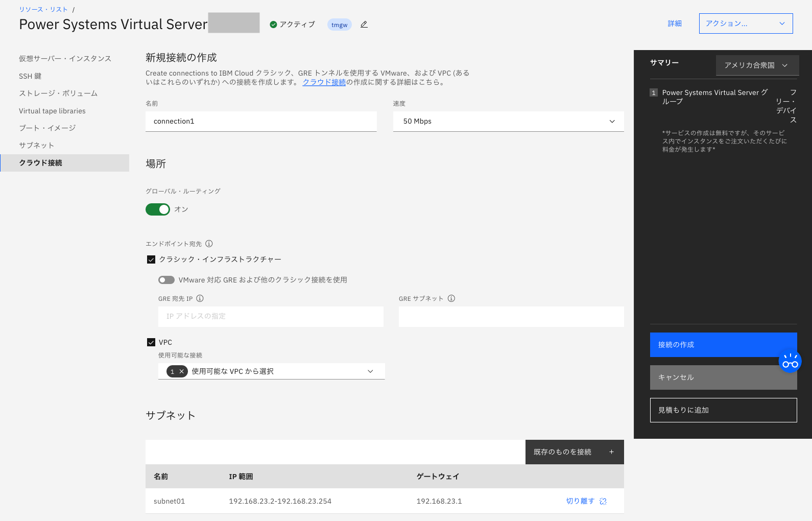Click the green アクティブ status icon

(273, 25)
